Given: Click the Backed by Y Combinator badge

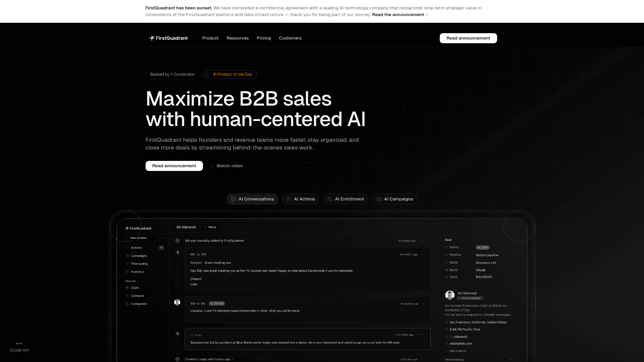Looking at the screenshot, I should pyautogui.click(x=172, y=74).
